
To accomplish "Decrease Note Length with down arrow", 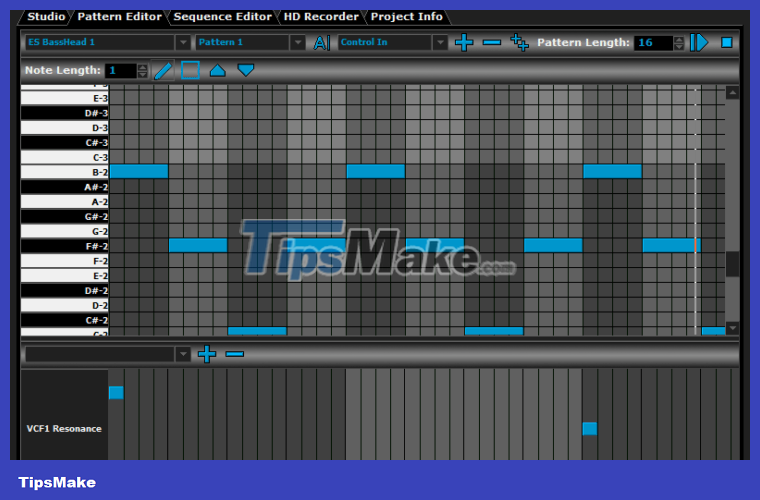I will click(x=142, y=74).
